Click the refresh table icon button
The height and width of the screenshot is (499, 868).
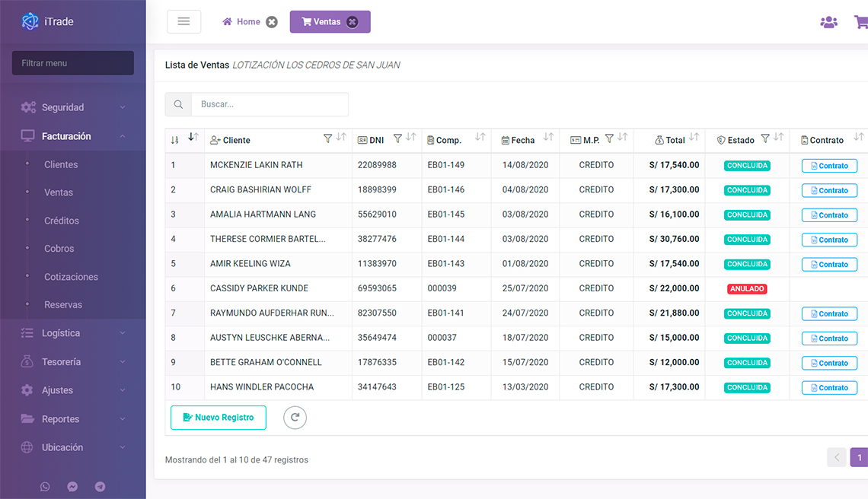point(295,418)
